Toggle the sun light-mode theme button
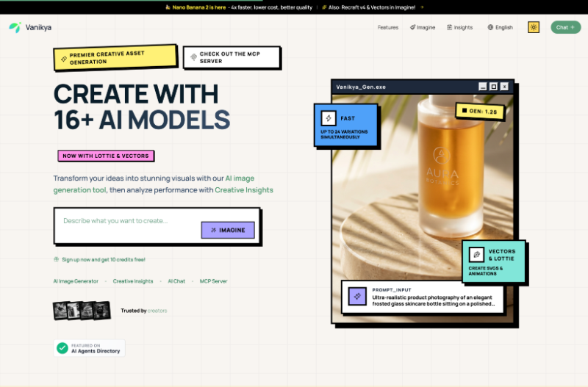This screenshot has height=387, width=588. 534,27
